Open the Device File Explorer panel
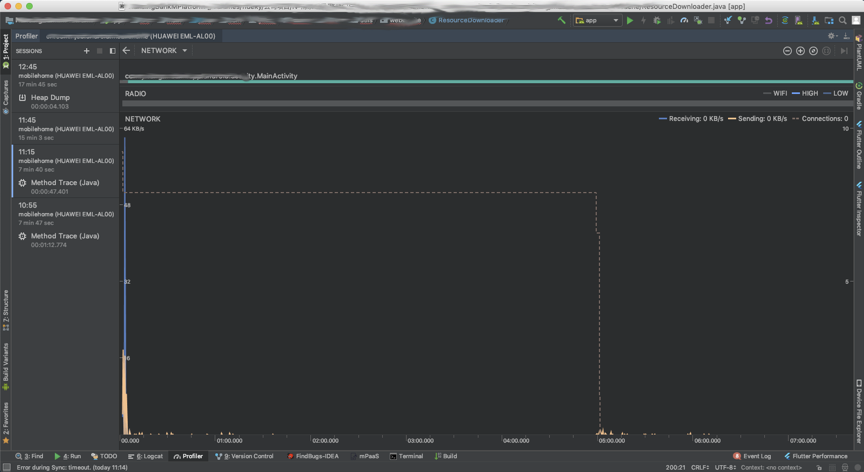 (858, 411)
